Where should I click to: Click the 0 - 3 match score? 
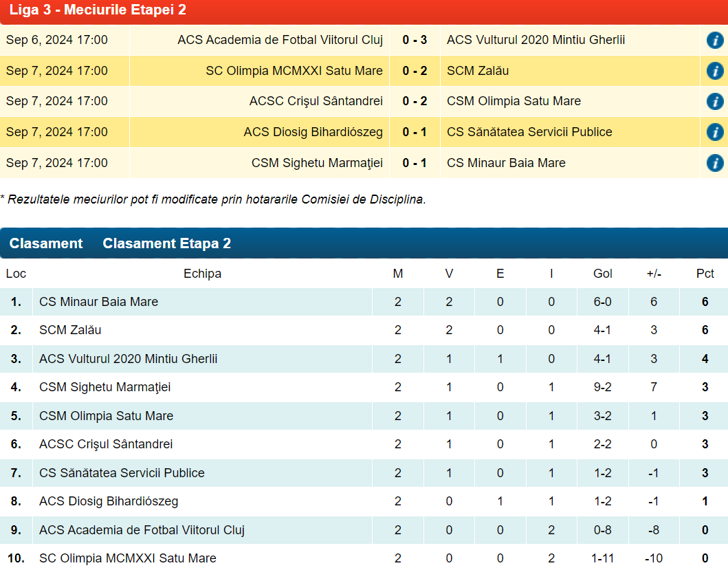tap(415, 40)
